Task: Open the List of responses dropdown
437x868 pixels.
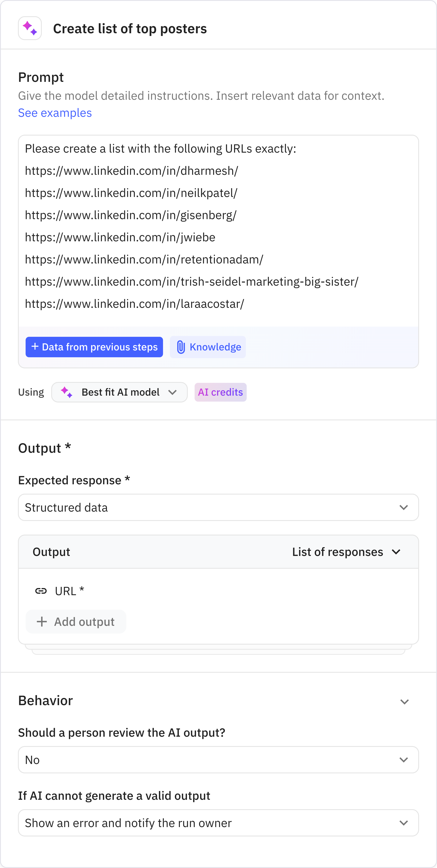Action: pyautogui.click(x=346, y=552)
